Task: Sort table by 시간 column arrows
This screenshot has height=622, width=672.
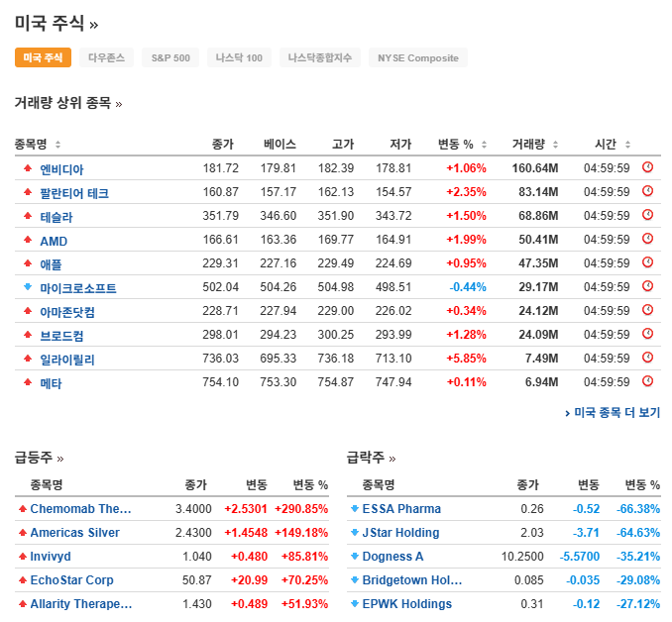Action: pos(627,145)
